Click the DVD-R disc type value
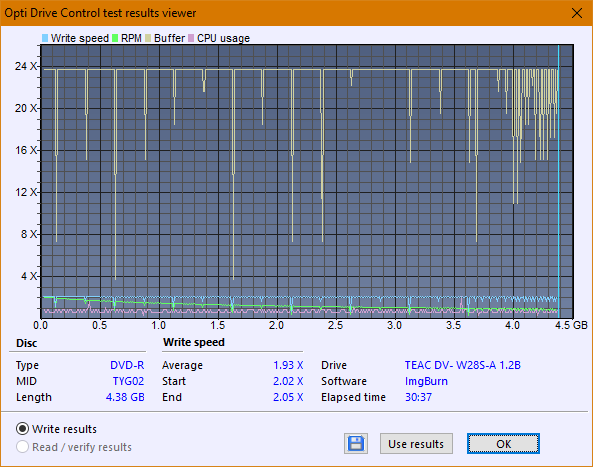 pos(127,365)
